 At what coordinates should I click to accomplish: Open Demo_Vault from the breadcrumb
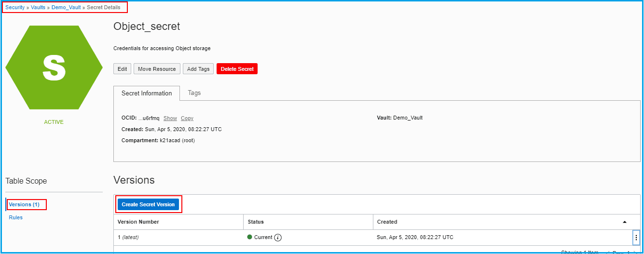point(66,8)
